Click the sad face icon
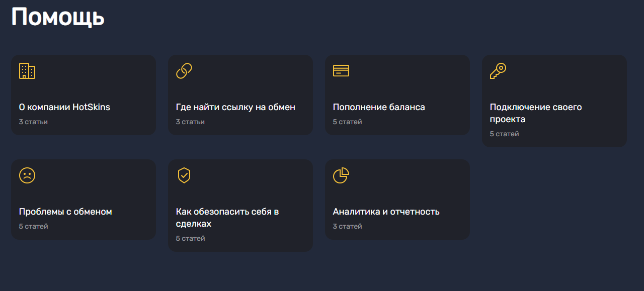Screen dimensions: 644x291 click(x=27, y=175)
